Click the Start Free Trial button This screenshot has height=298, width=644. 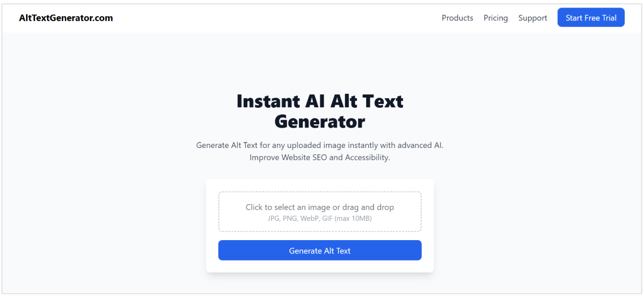[x=591, y=18]
